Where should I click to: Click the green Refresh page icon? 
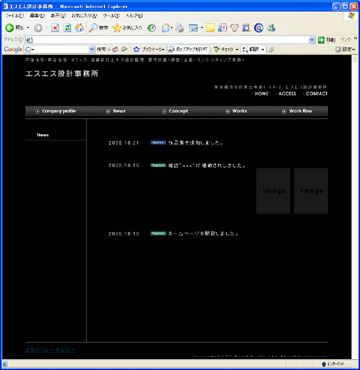pos(67,28)
